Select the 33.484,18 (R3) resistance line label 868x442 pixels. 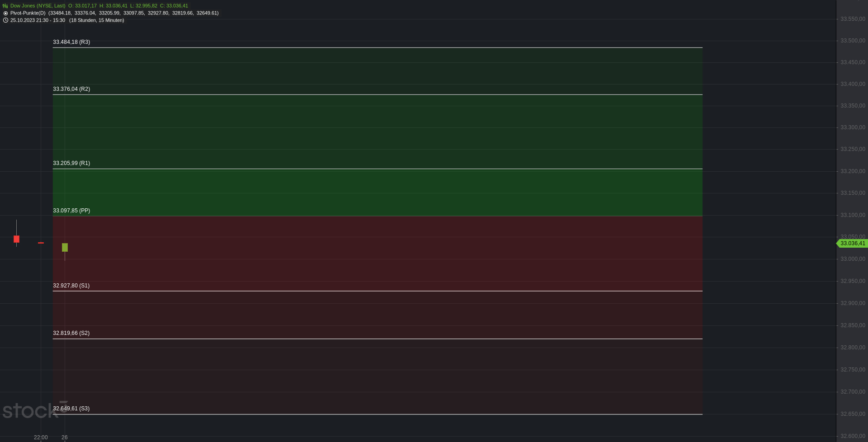point(71,42)
